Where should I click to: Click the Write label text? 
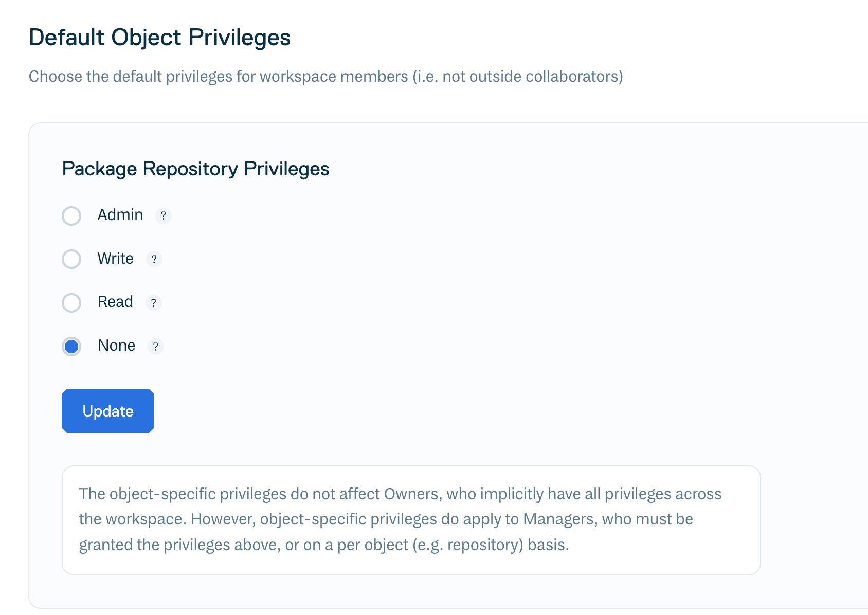115,259
